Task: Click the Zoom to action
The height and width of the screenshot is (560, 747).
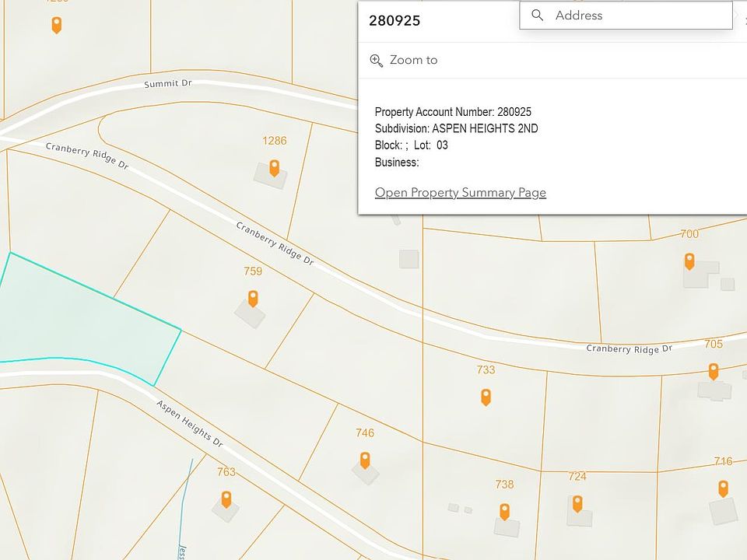Action: point(404,60)
